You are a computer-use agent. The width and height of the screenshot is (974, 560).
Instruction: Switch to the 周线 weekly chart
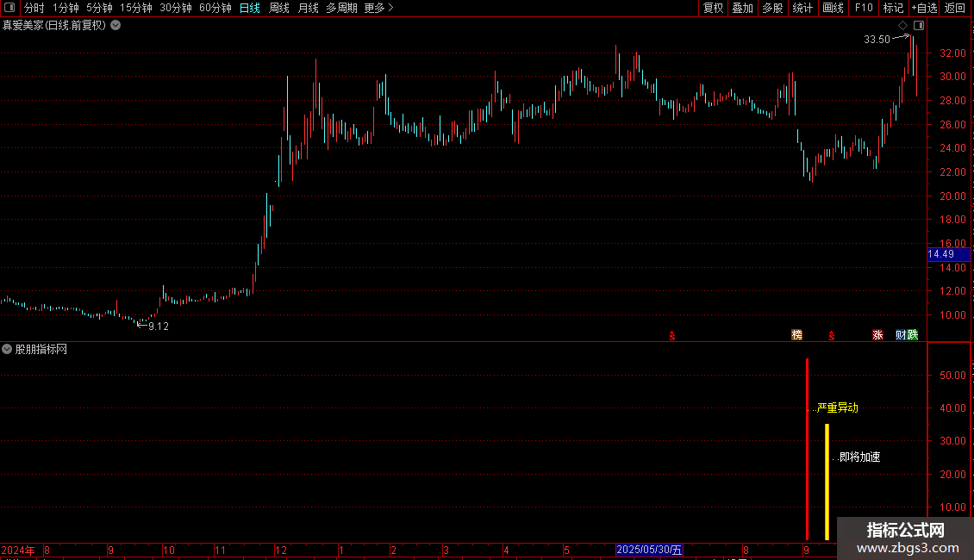[x=279, y=8]
